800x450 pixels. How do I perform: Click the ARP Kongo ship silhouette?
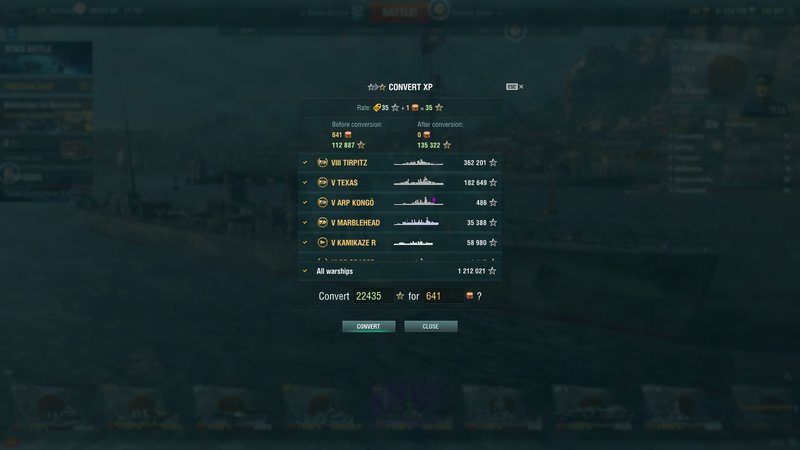coord(418,202)
